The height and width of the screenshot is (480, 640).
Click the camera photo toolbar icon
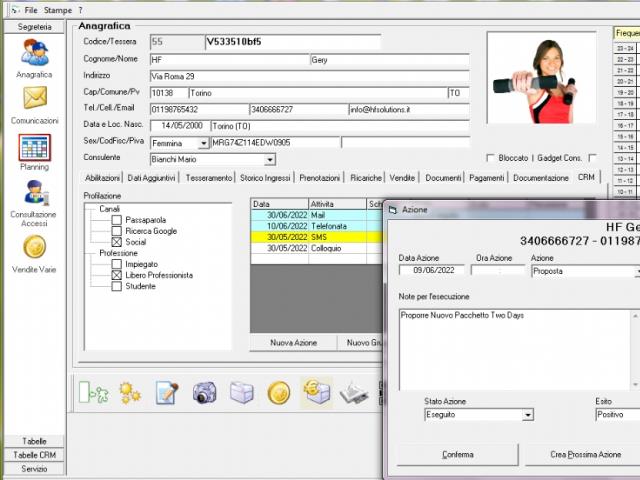point(204,393)
